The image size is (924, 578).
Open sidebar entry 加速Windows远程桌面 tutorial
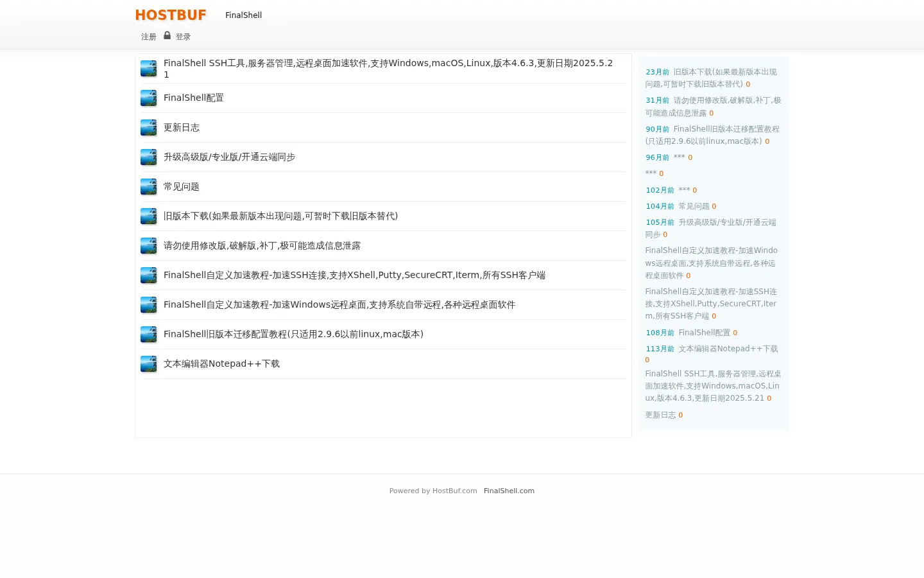coord(711,263)
